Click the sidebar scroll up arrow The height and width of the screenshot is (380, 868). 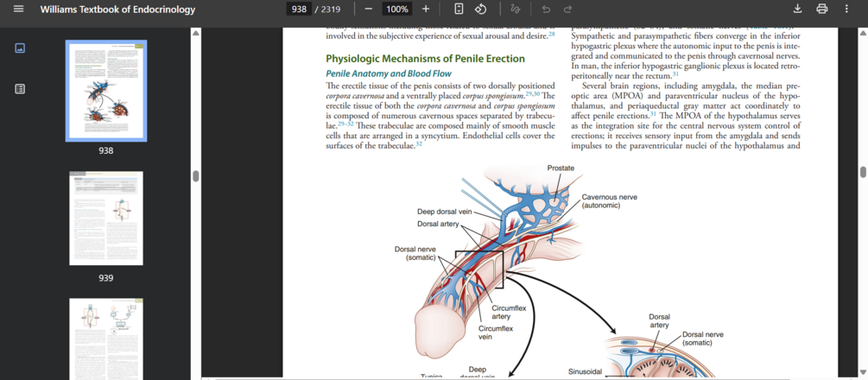click(x=195, y=34)
